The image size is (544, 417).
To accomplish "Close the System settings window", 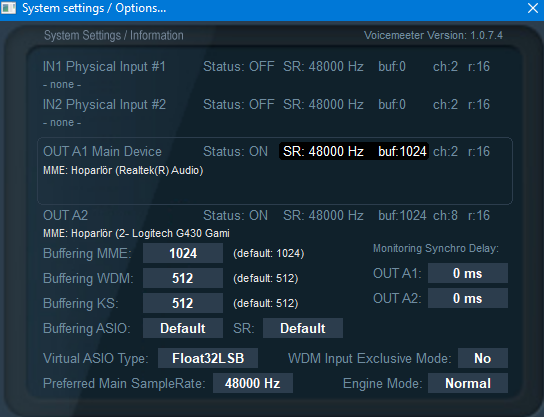I will [533, 8].
